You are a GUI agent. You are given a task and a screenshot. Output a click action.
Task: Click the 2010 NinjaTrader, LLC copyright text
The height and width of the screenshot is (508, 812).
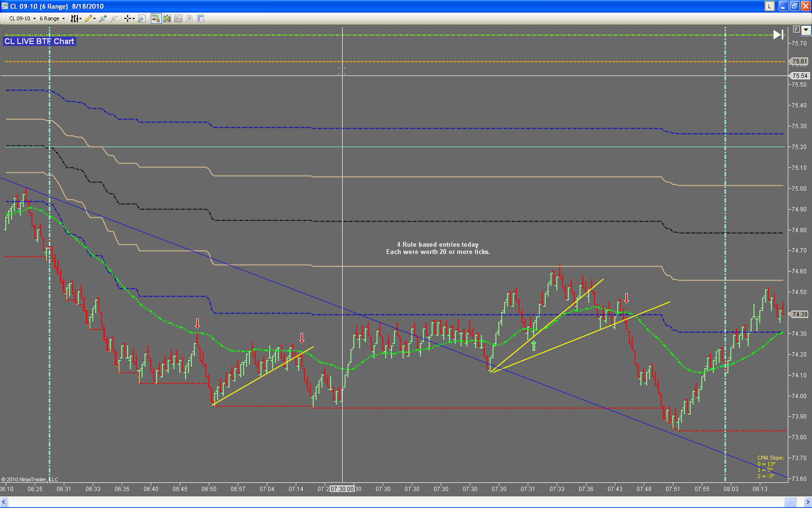[29, 480]
